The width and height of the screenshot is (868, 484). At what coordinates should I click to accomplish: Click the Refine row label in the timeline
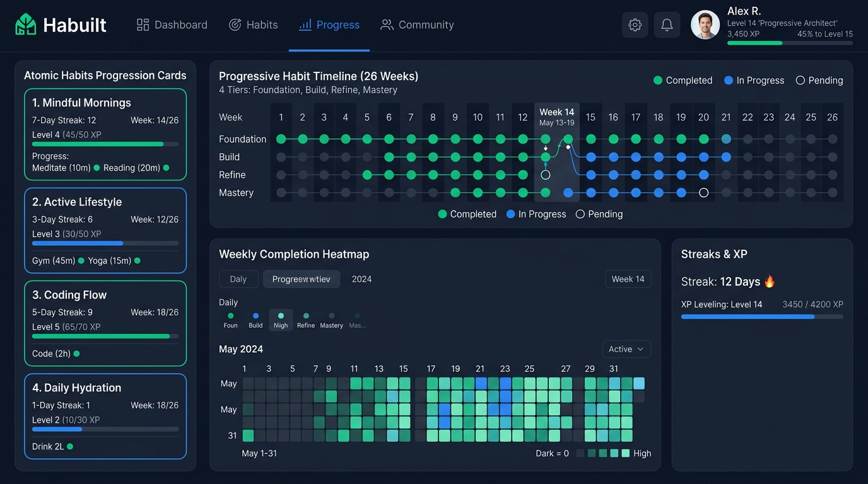coord(232,175)
